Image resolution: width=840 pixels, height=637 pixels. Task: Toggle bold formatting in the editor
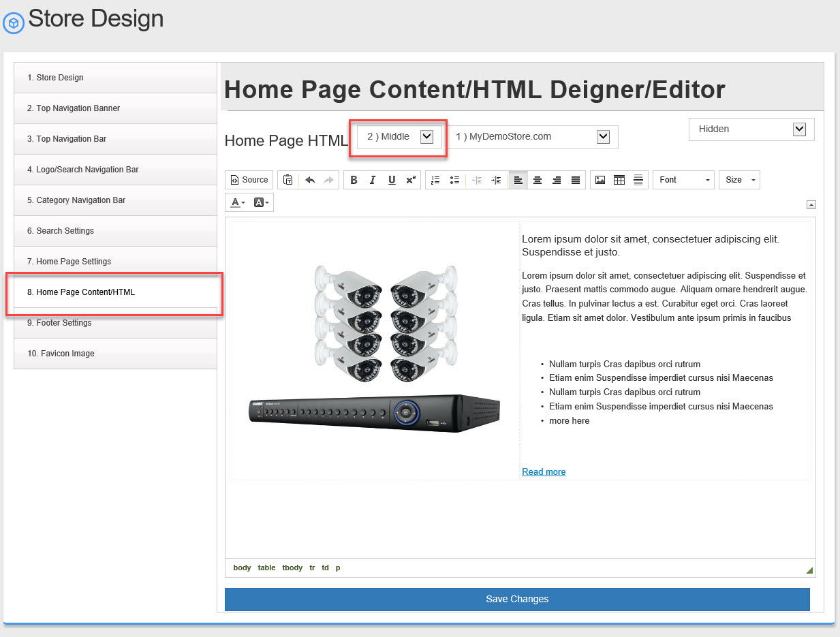354,180
